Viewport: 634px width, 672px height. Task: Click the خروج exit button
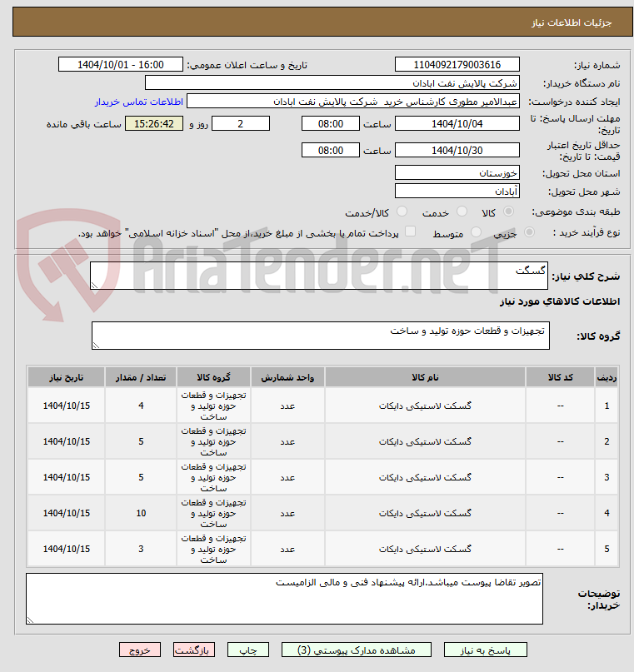click(x=140, y=650)
